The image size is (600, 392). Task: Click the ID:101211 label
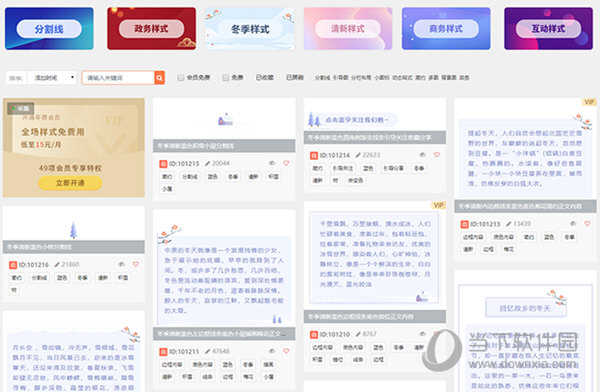click(184, 351)
